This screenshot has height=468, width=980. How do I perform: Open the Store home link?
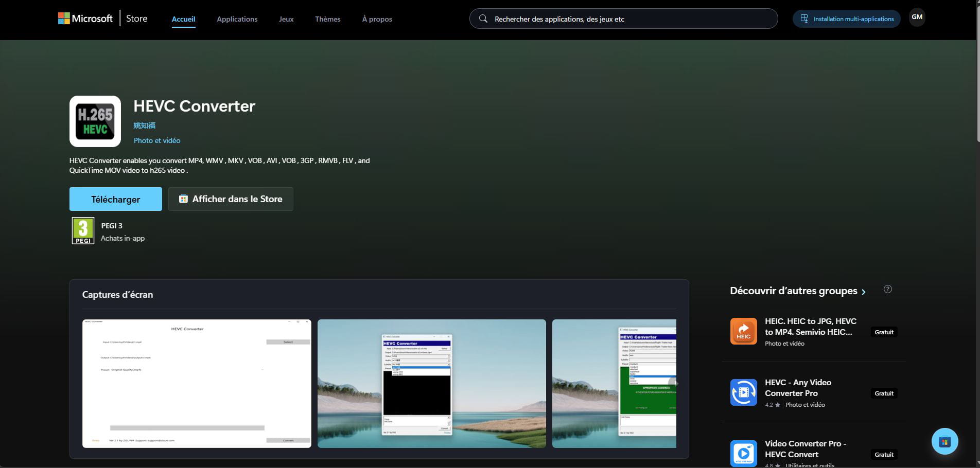(137, 19)
